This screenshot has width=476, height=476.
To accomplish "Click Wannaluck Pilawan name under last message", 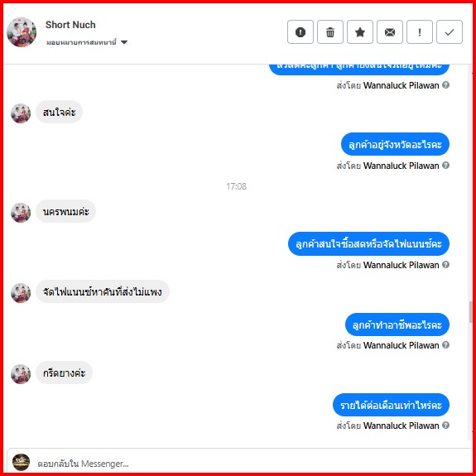I will (x=401, y=426).
